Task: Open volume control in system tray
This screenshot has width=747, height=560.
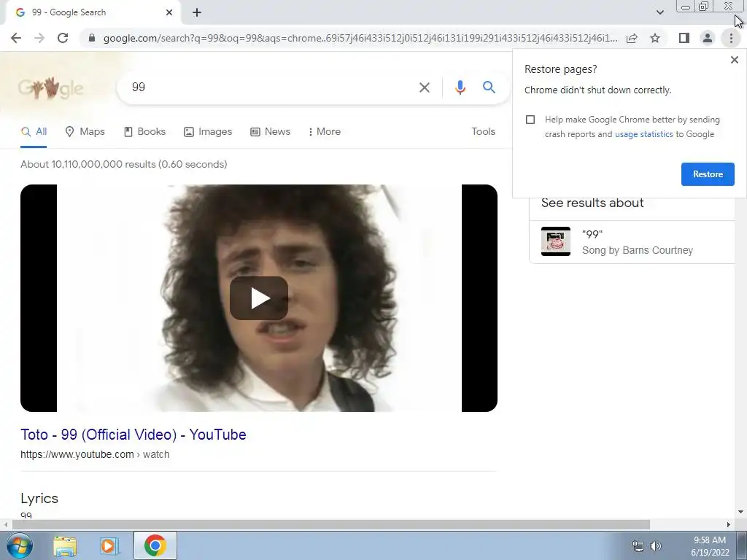Action: click(656, 546)
